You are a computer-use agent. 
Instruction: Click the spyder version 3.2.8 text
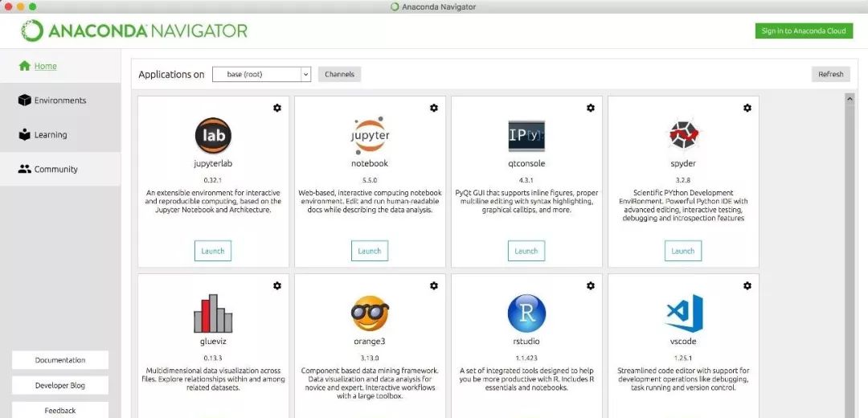point(683,180)
